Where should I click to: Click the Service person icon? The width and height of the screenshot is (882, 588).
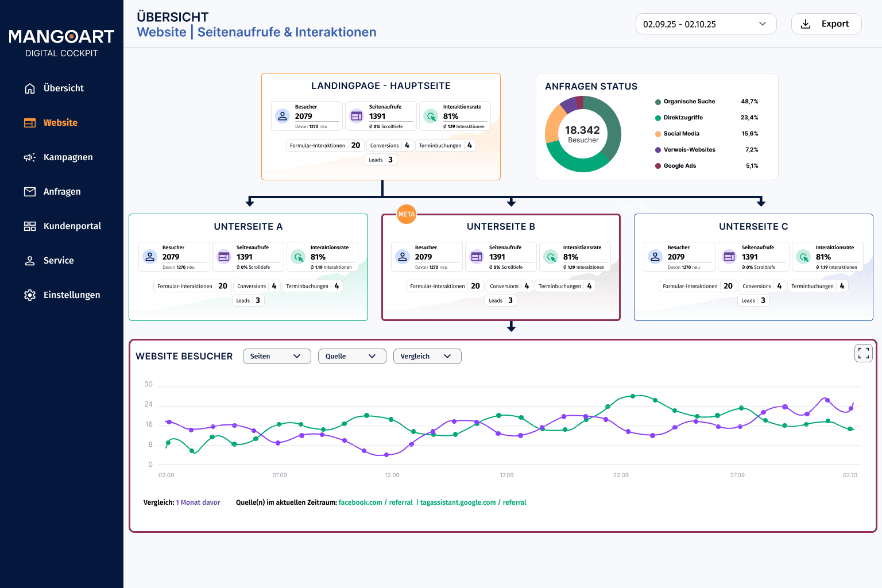(30, 261)
